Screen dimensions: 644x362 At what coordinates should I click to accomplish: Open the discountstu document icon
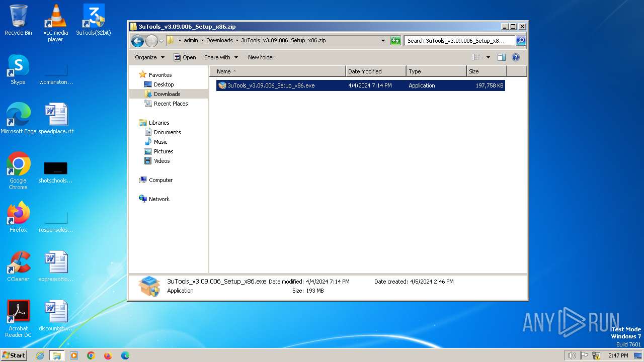point(56,316)
